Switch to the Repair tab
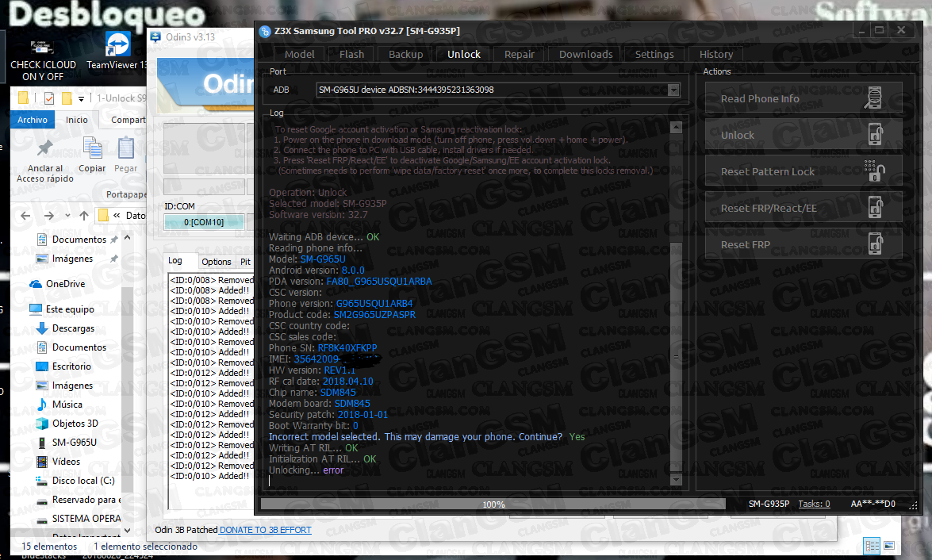The height and width of the screenshot is (560, 932). coord(519,54)
